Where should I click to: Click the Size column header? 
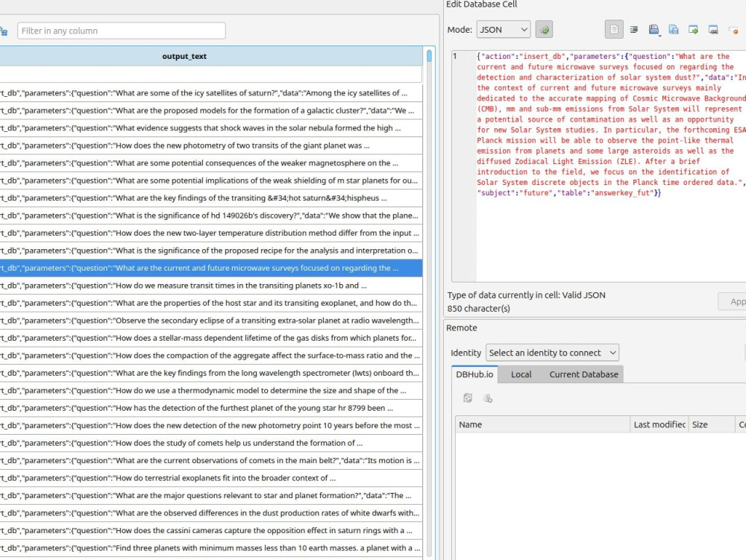711,424
